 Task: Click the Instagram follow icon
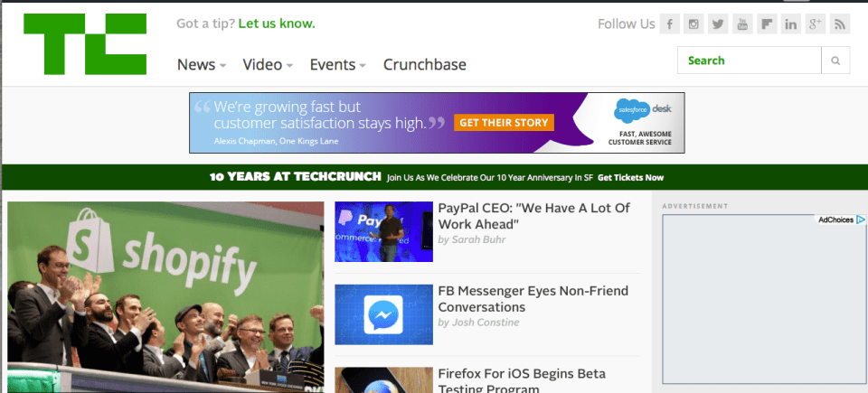coord(693,24)
